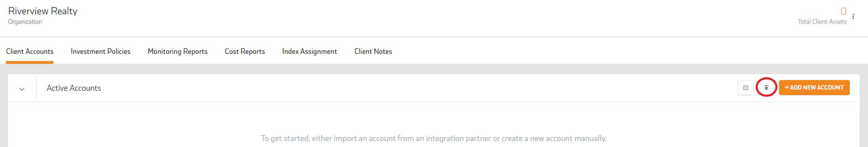Viewport: 868px width, 147px height.
Task: Click the plus sign on Add New Account
Action: pos(787,88)
